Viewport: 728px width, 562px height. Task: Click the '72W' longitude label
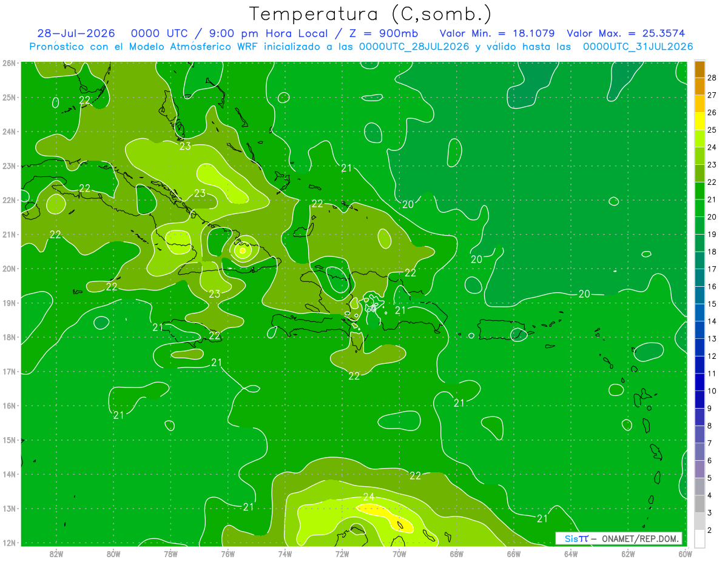342,554
